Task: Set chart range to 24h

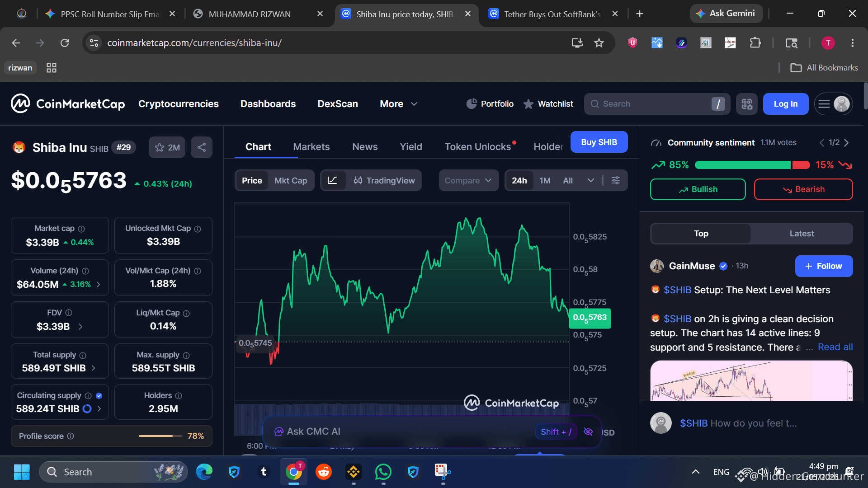Action: (519, 180)
